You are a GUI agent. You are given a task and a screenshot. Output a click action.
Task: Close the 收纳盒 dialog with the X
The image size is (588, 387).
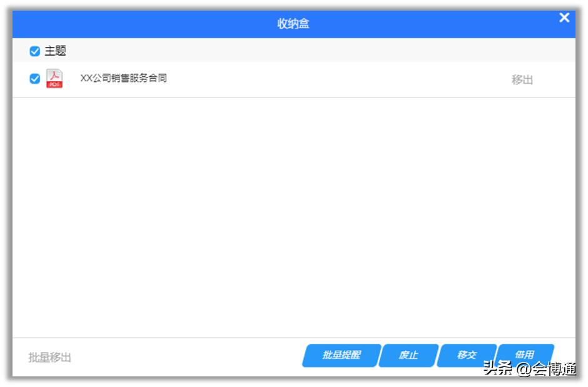564,18
